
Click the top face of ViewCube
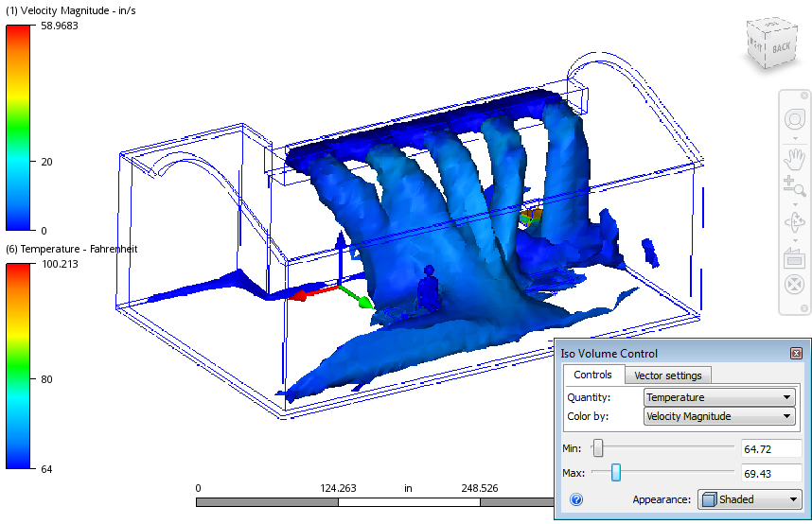(771, 25)
